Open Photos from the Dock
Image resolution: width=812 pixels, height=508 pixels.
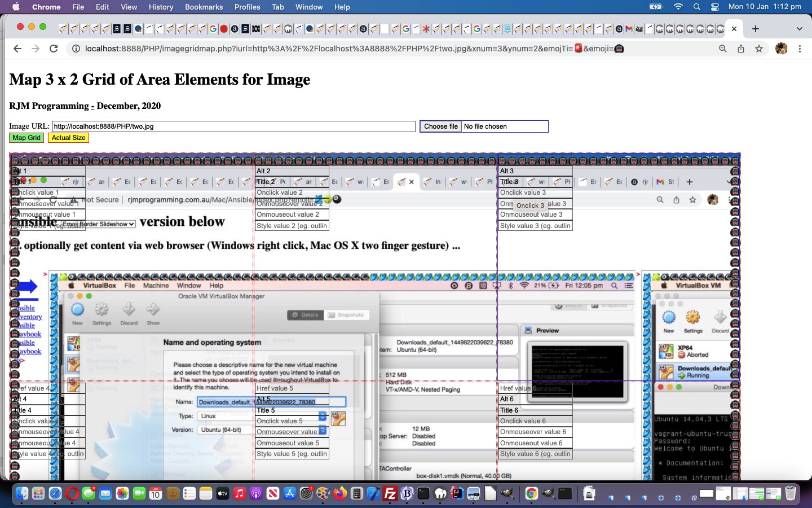click(x=122, y=494)
